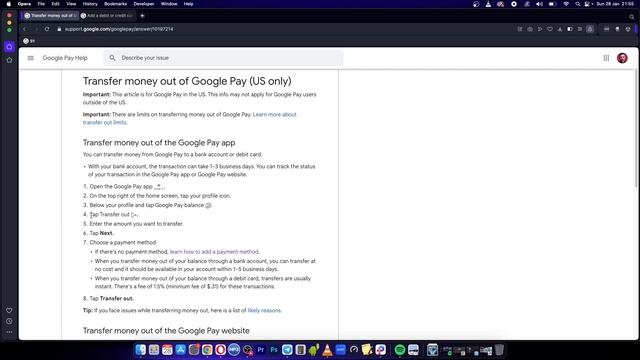Open the Bookmarks menu

tap(116, 4)
